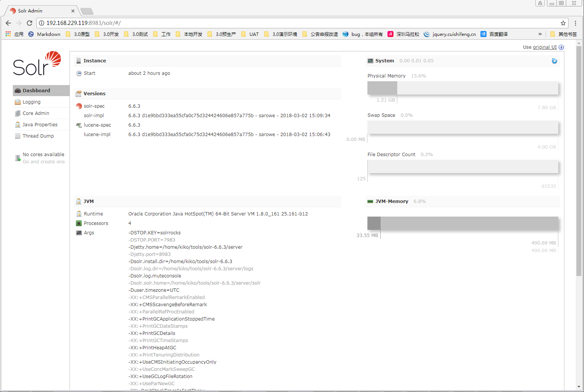The height and width of the screenshot is (392, 584).
Task: Click the JVM-Memory chip icon
Action: 370,201
